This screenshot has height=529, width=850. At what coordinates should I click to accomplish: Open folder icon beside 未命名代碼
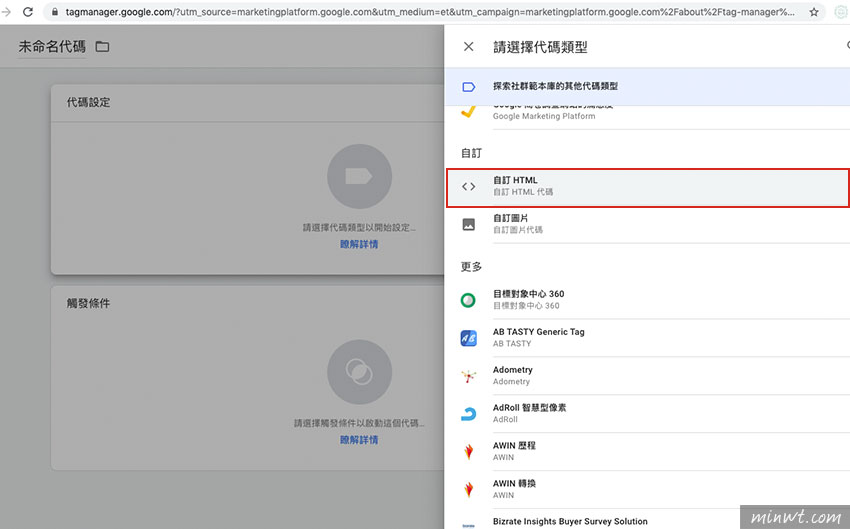[x=102, y=47]
